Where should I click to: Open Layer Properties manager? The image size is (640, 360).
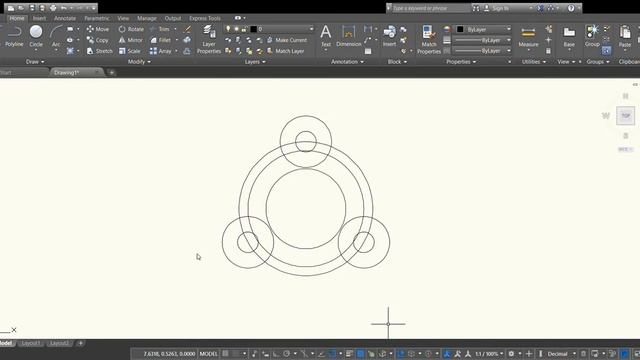pos(209,39)
